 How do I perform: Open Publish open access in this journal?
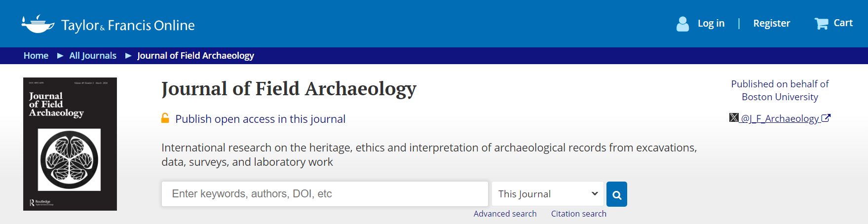[x=260, y=119]
